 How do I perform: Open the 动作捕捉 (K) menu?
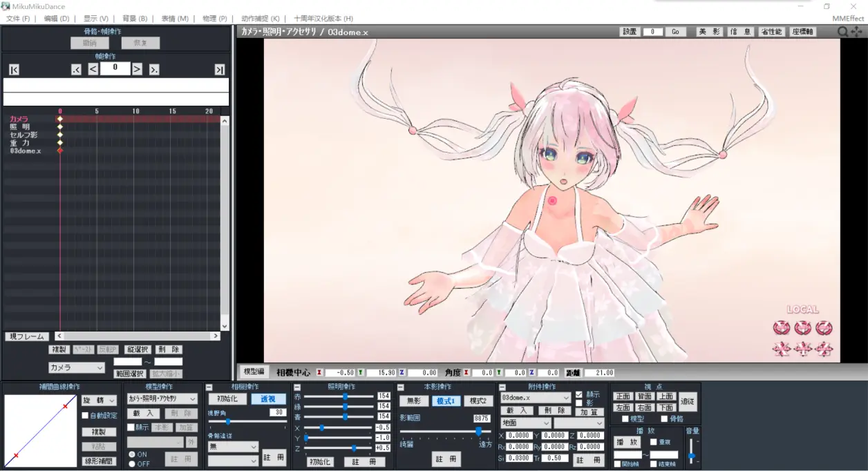[x=261, y=19]
